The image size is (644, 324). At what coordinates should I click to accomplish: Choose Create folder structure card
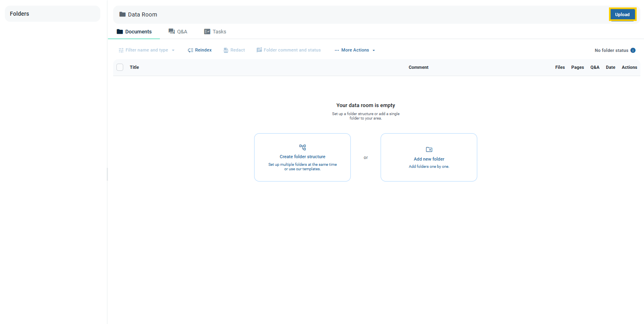(x=302, y=157)
